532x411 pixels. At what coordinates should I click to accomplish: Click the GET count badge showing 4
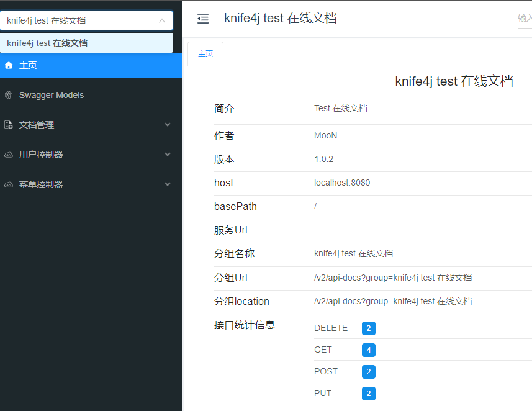[x=369, y=350]
